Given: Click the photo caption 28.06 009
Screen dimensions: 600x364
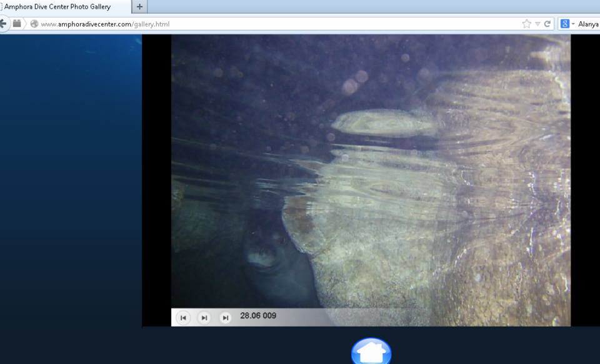Looking at the screenshot, I should pyautogui.click(x=258, y=316).
